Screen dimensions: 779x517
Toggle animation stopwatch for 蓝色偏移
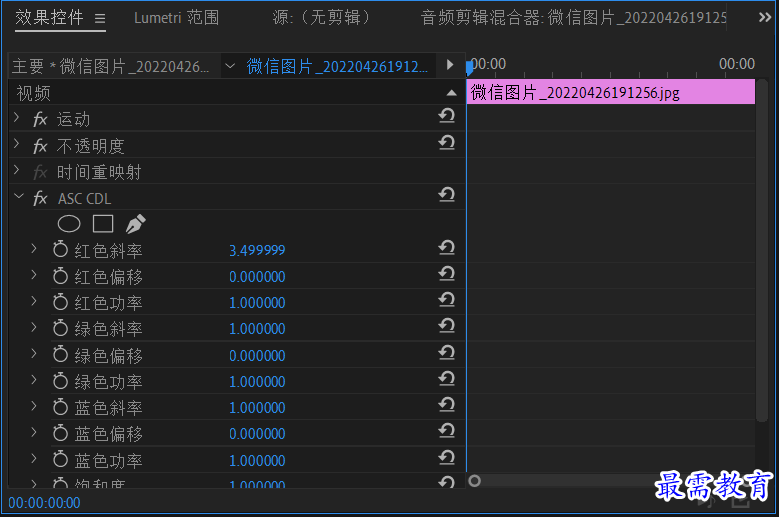(61, 433)
